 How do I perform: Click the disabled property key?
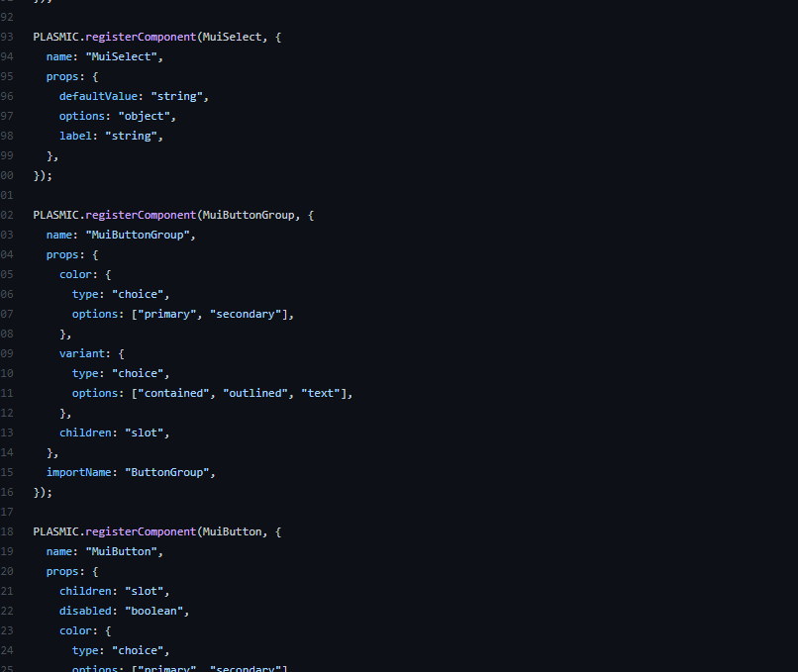pyautogui.click(x=87, y=611)
